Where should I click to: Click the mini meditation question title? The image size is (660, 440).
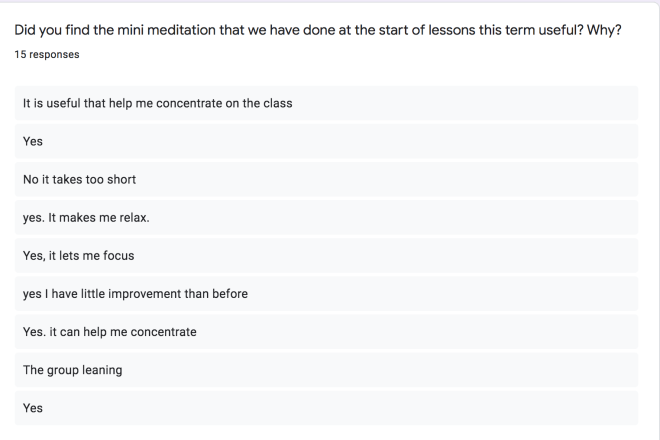point(317,32)
